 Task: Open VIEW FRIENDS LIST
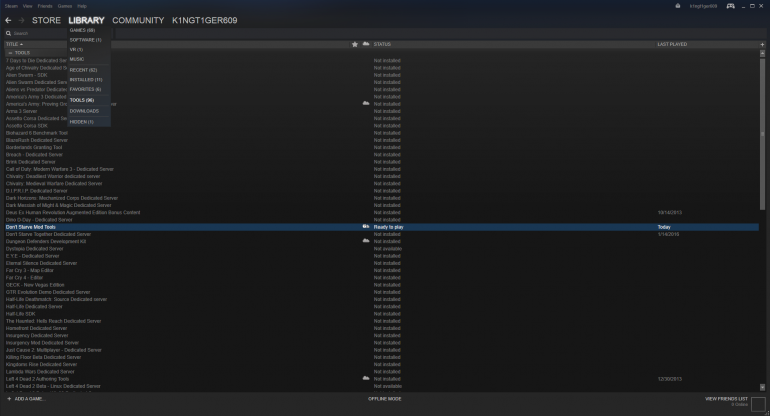coord(726,399)
